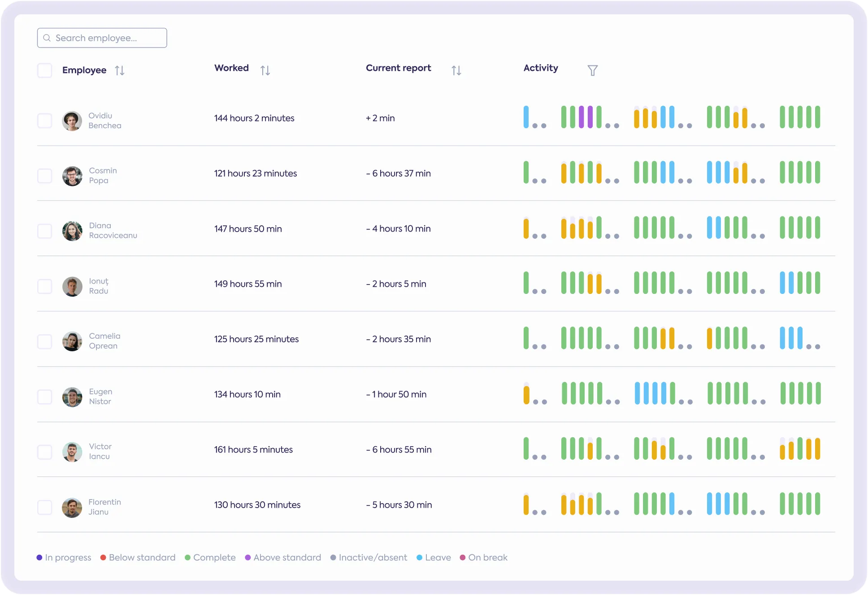
Task: Click the '+ 2 min' report value
Action: [380, 118]
